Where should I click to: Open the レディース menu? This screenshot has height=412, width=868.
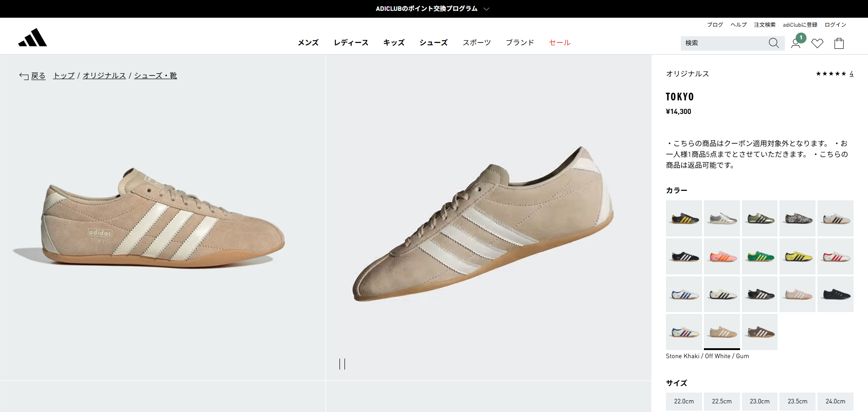pyautogui.click(x=351, y=43)
